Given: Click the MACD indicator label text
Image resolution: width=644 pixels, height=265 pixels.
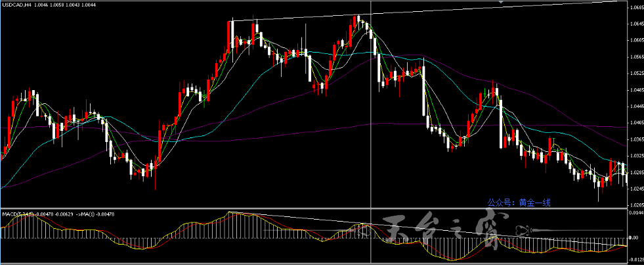Looking at the screenshot, I should pos(58,214).
